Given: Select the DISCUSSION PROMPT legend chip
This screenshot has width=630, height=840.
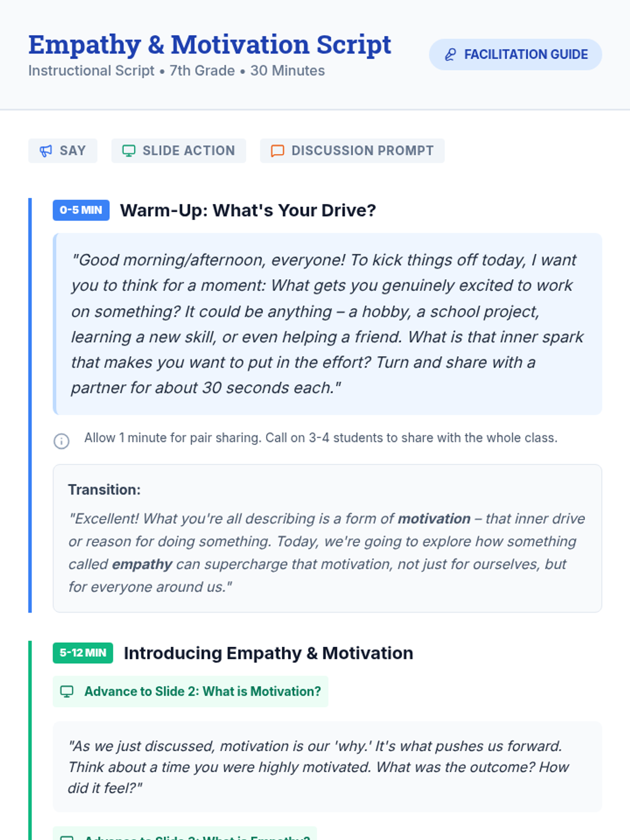Looking at the screenshot, I should point(352,151).
